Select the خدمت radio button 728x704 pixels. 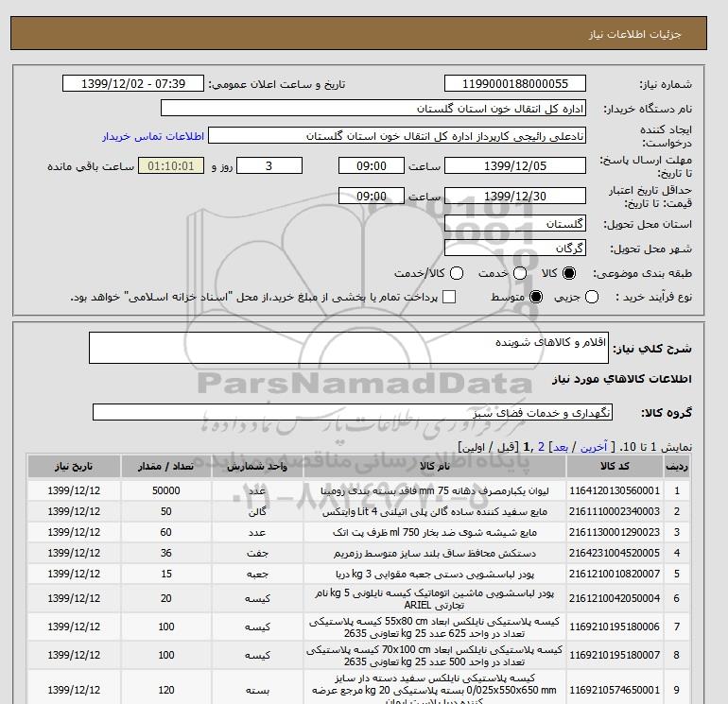pyautogui.click(x=520, y=273)
